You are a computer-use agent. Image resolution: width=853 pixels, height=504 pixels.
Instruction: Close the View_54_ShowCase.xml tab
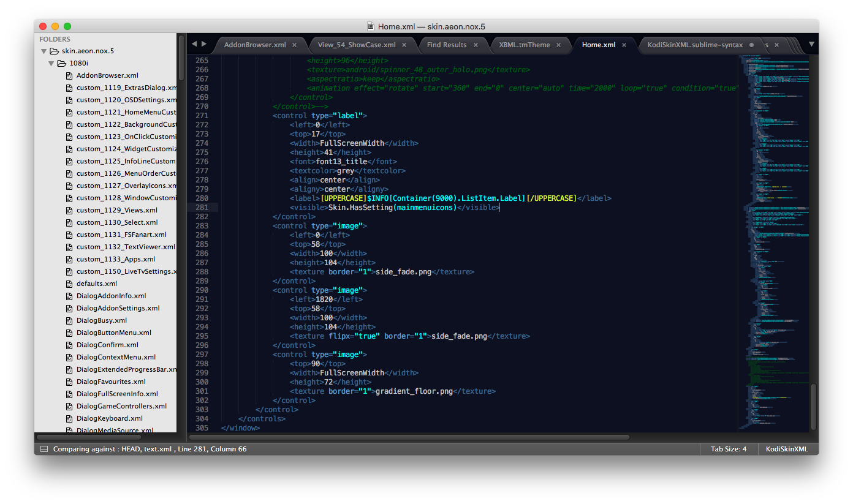[404, 45]
